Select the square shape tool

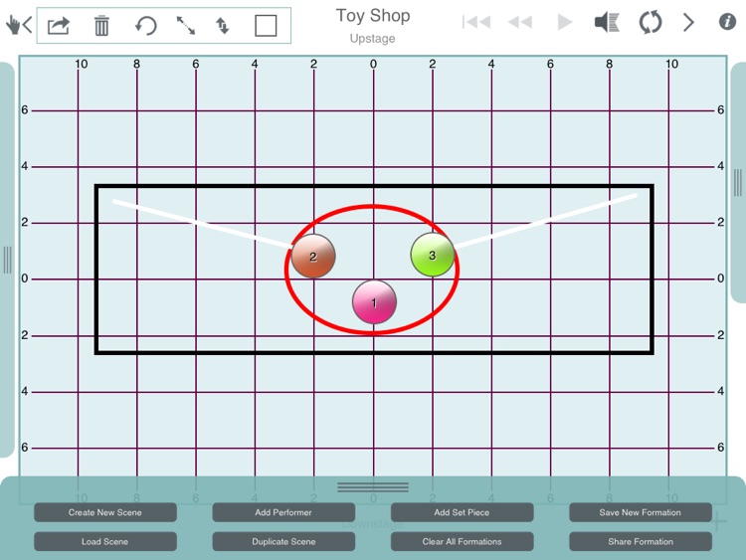pyautogui.click(x=266, y=26)
